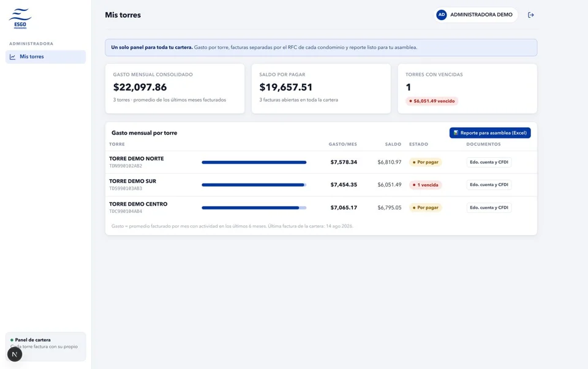Image resolution: width=588 pixels, height=369 pixels.
Task: Click the Mis torres page title
Action: 123,15
